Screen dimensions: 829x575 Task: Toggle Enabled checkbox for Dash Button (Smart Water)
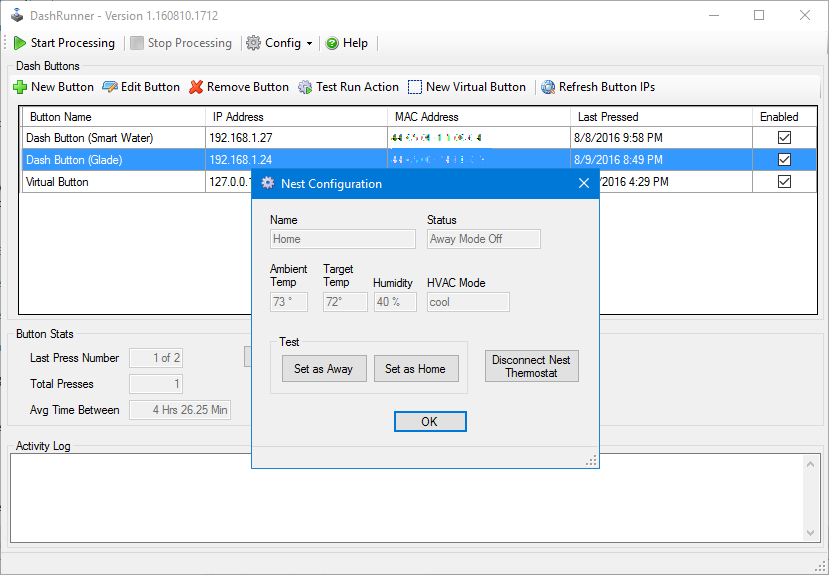(x=784, y=137)
